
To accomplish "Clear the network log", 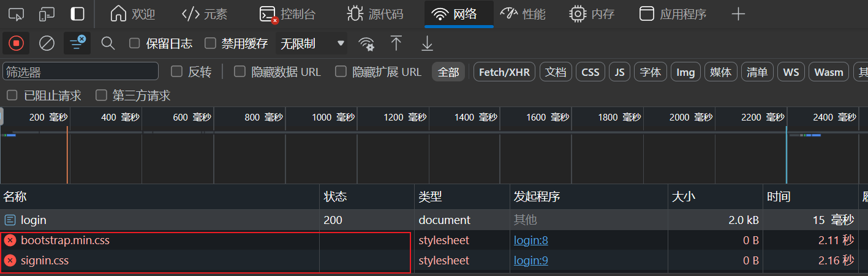I will (x=47, y=43).
